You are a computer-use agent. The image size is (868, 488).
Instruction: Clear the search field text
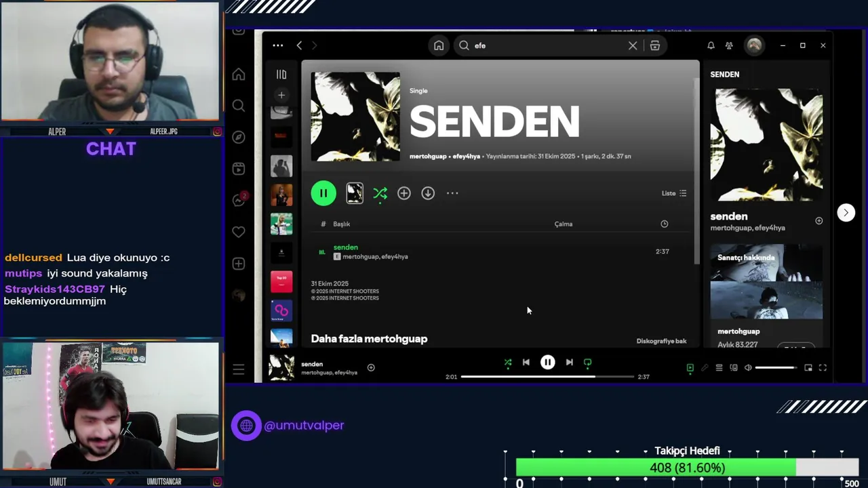(633, 45)
